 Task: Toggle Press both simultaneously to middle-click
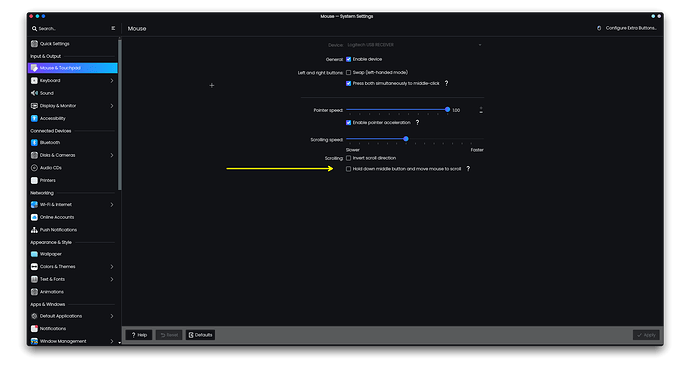[x=349, y=83]
